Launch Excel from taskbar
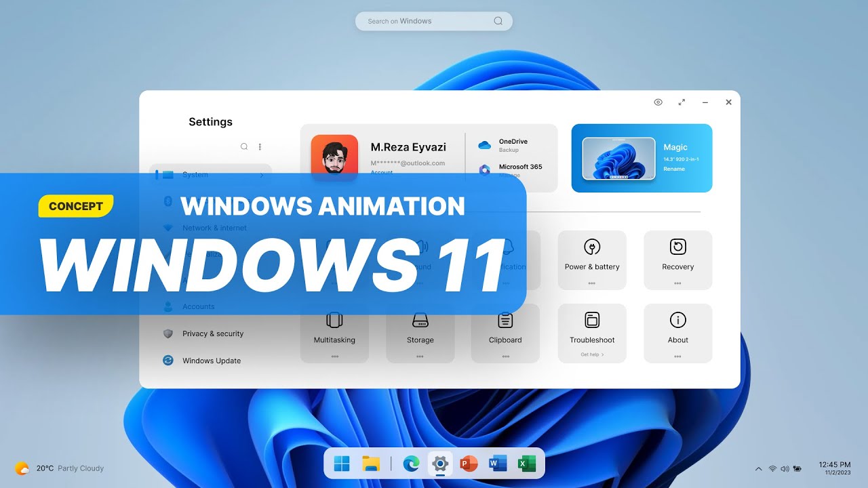Image resolution: width=868 pixels, height=488 pixels. click(x=527, y=464)
